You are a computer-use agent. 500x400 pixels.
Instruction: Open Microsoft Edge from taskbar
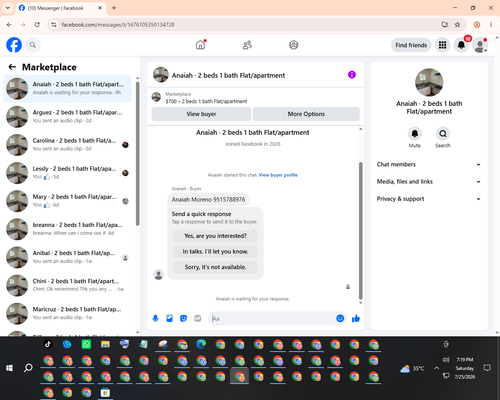pos(201,344)
